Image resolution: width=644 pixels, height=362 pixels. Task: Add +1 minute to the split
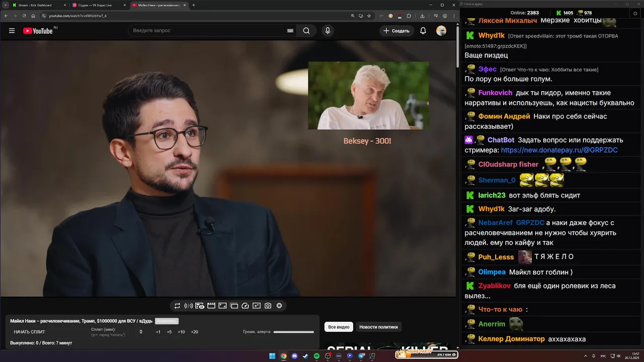[x=158, y=332]
